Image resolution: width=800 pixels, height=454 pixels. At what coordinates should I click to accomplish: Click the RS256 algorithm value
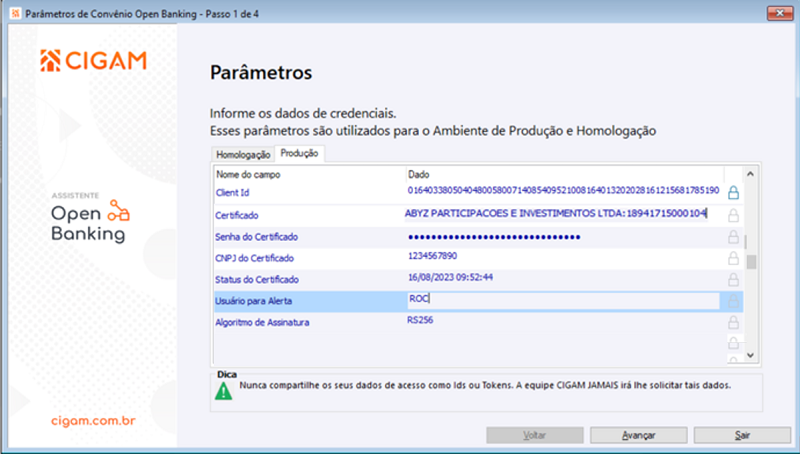click(x=420, y=320)
